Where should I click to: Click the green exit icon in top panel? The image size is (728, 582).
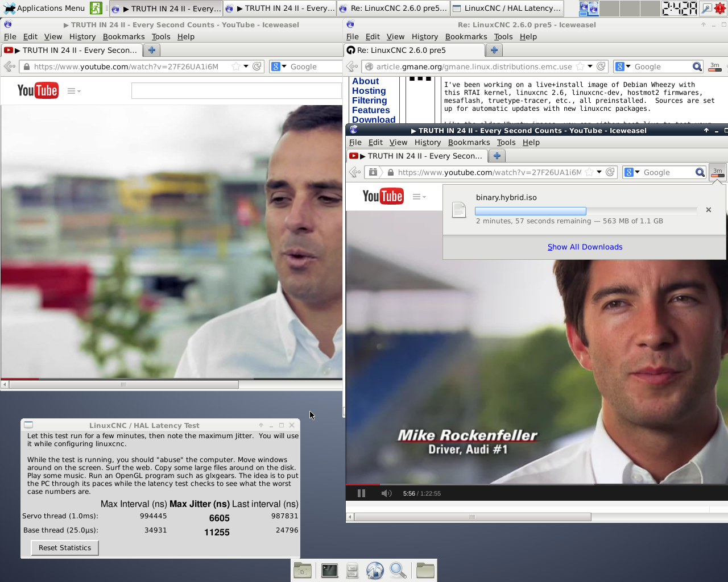coord(96,8)
